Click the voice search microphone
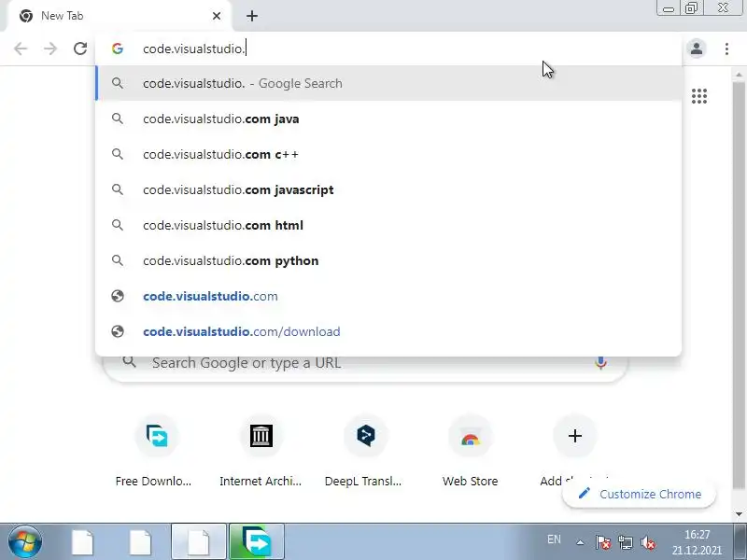 [x=600, y=363]
